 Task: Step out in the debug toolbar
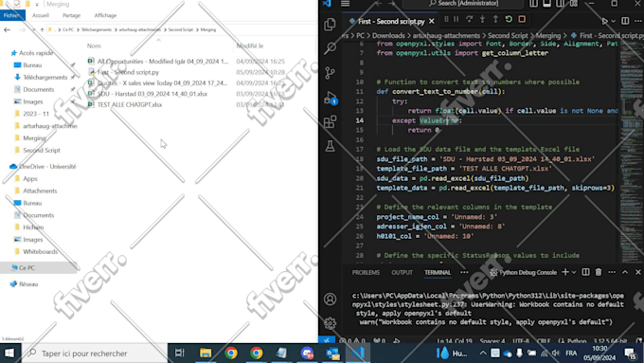[x=495, y=19]
